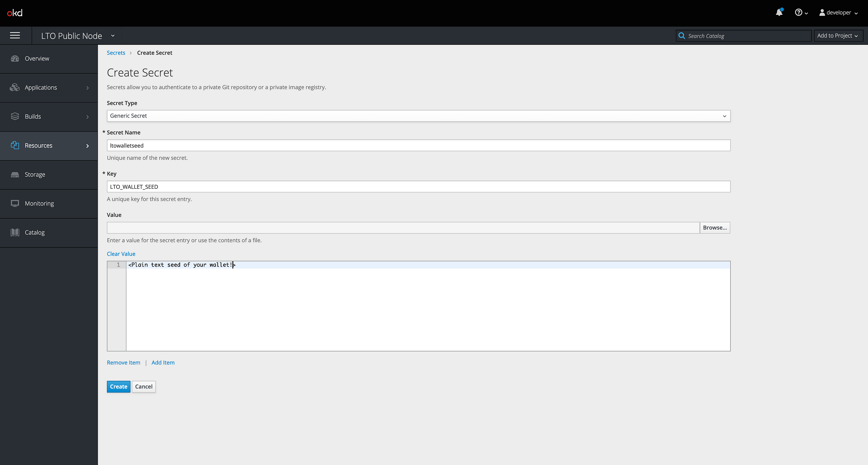Click the Catalog sidebar icon

(x=16, y=232)
